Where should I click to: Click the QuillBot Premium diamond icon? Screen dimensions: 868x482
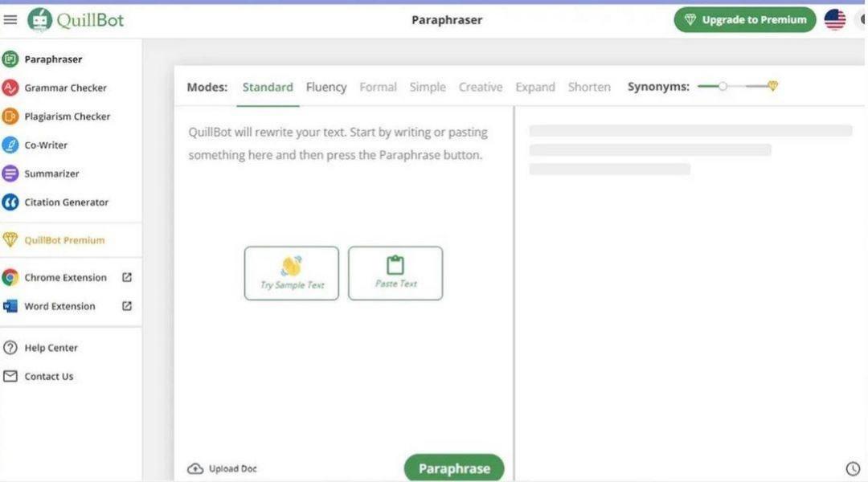[x=10, y=239]
